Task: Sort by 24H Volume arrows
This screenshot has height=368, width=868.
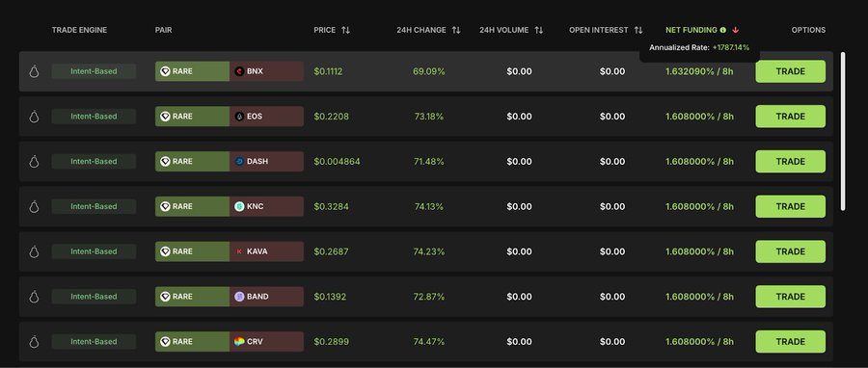Action: coord(538,30)
